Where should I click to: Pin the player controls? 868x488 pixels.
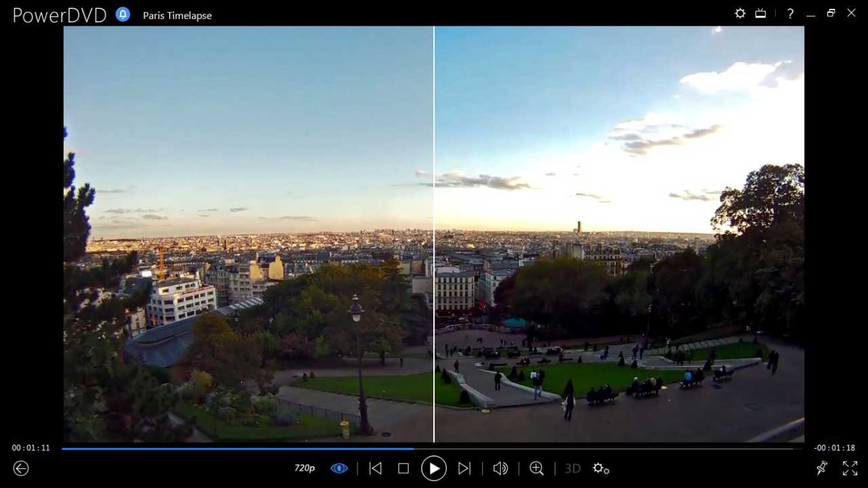click(822, 468)
